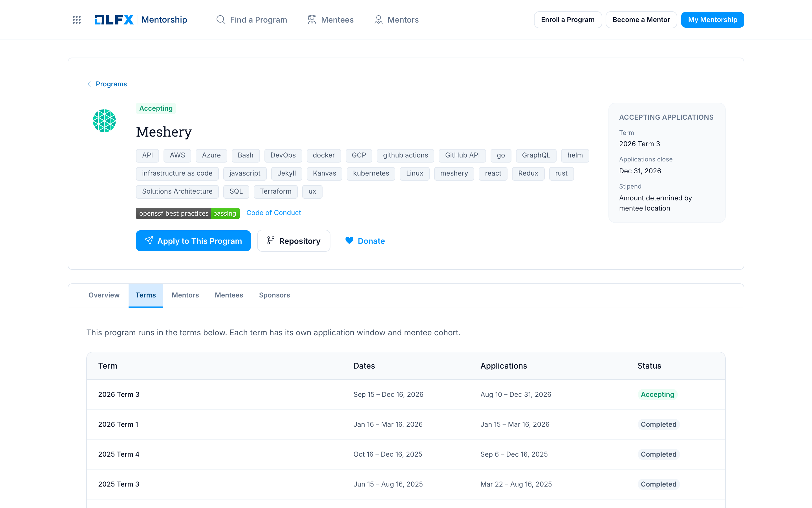This screenshot has width=812, height=508.
Task: Open the Code of Conduct link
Action: [x=274, y=213]
